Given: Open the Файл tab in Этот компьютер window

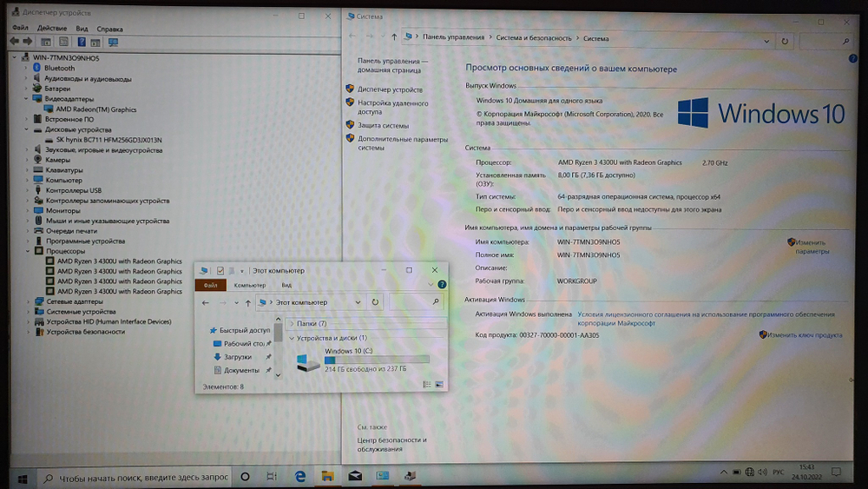Looking at the screenshot, I should pos(210,285).
